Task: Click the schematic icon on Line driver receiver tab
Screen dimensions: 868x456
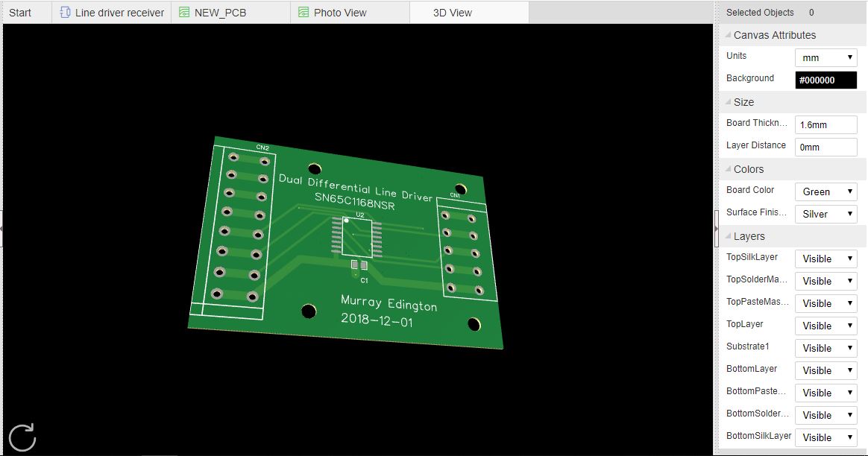Action: (65, 12)
